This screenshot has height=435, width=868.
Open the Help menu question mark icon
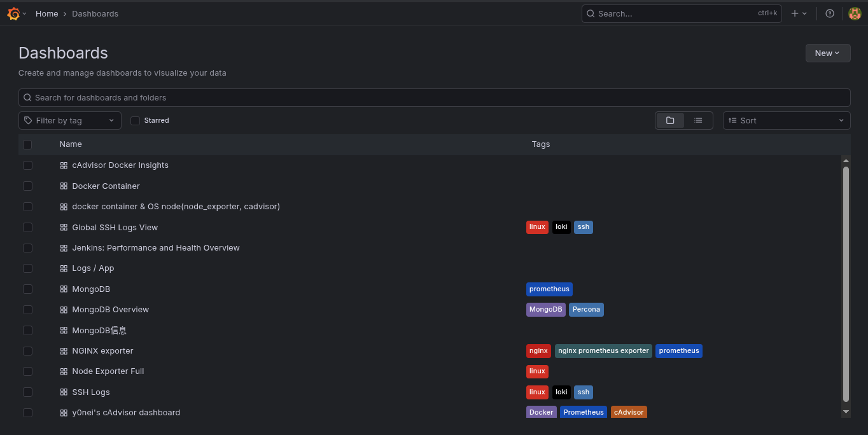click(829, 13)
